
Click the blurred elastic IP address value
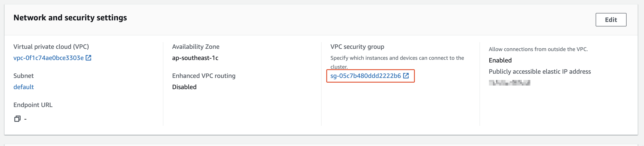tap(509, 83)
